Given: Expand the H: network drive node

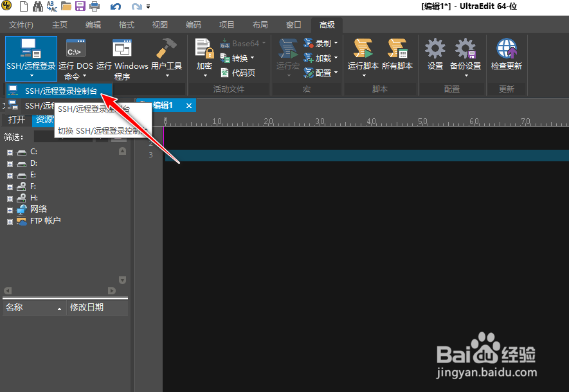Looking at the screenshot, I should click(10, 199).
